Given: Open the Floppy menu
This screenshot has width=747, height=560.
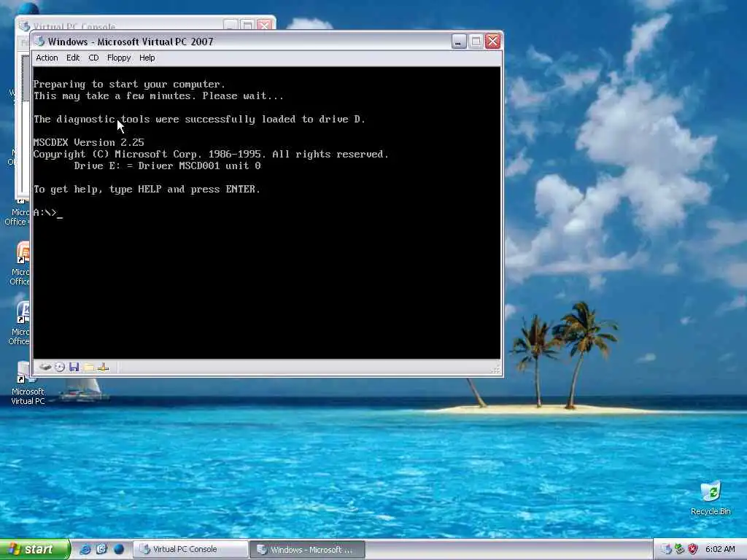Looking at the screenshot, I should [x=119, y=58].
